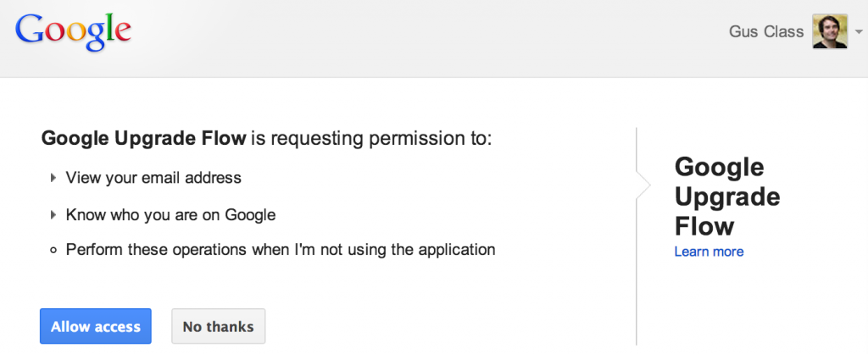Expand Know who you are on Google
The image size is (868, 354).
click(x=53, y=214)
